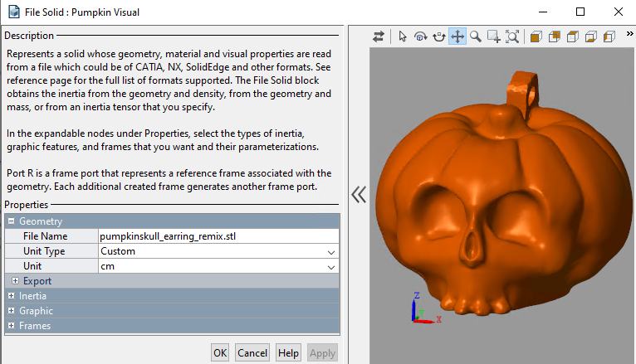636x364 pixels.
Task: Select the Pan view tool
Action: point(457,36)
